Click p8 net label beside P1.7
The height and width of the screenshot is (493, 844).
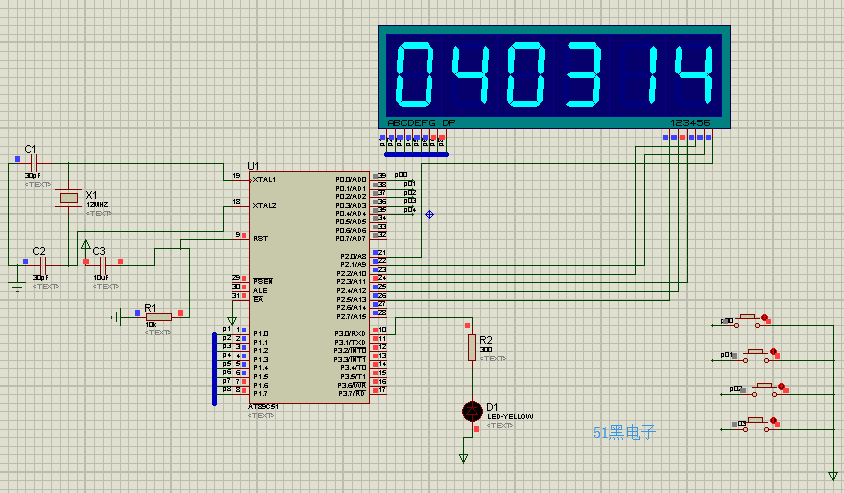tap(227, 389)
